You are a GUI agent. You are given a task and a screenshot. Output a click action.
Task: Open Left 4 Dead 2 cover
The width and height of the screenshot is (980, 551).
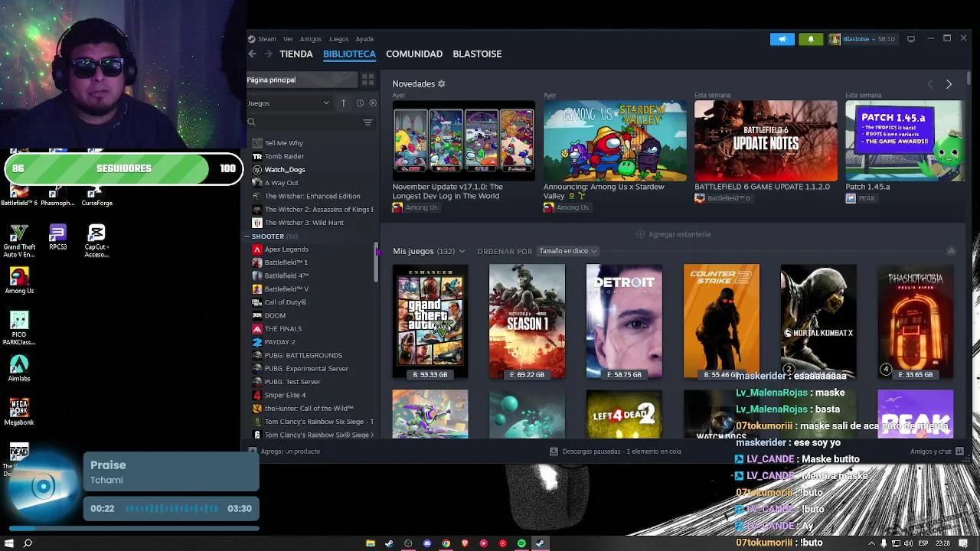coord(624,414)
